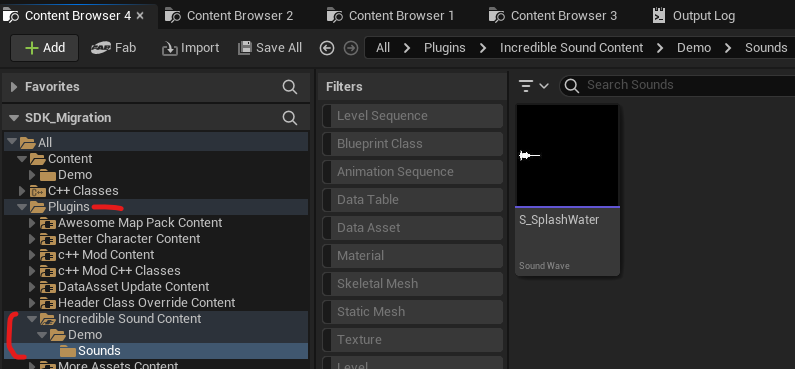Open breadcrumb chevron after 'Incredible Sound Content'
The height and width of the screenshot is (369, 795).
(x=660, y=48)
